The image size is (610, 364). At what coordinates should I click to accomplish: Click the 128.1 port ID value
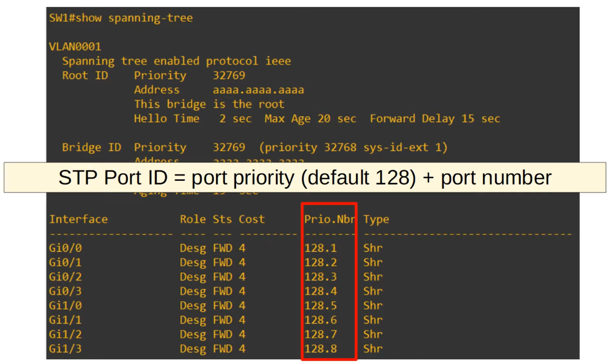pos(320,248)
